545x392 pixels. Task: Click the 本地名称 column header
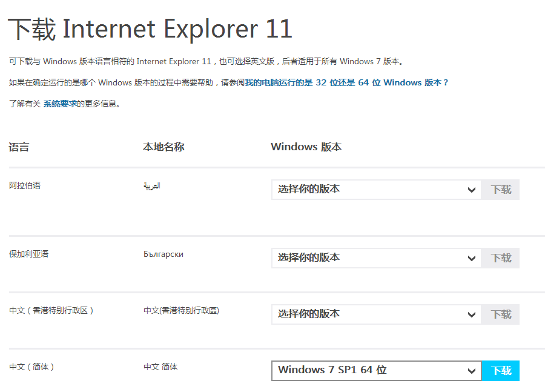pos(163,147)
